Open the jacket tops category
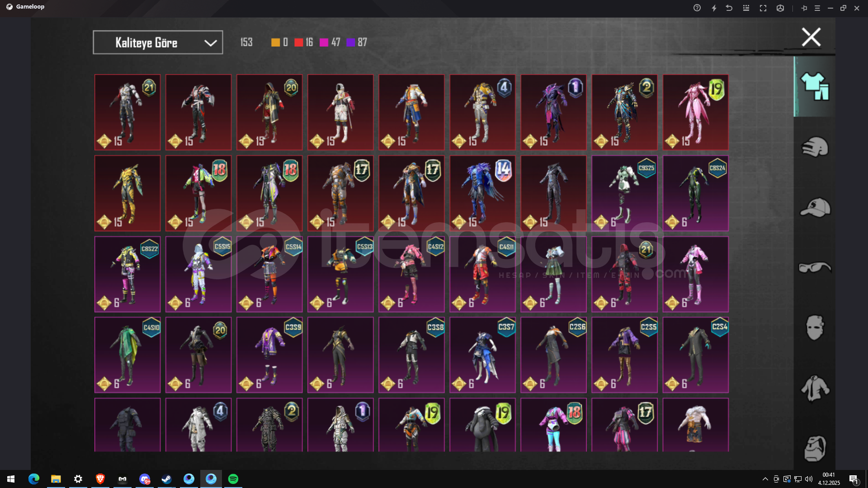 [x=815, y=388]
